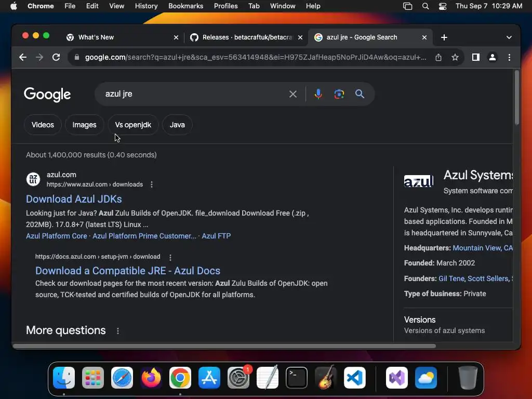Viewport: 532px width, 399px height.
Task: Open options beside More questions
Action: point(118,331)
